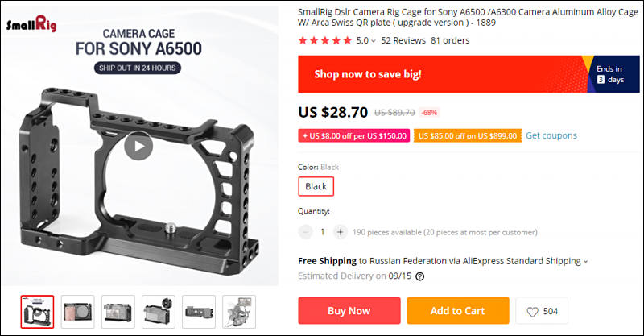Click the estimated delivery help icon
This screenshot has height=336, width=644.
pyautogui.click(x=419, y=276)
